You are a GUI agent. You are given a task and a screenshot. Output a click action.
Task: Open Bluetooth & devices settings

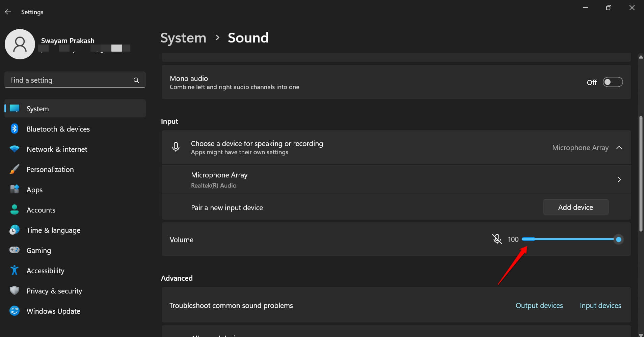[58, 129]
